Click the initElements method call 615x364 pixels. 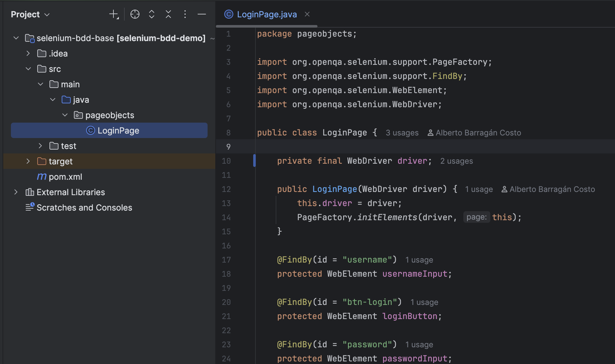(387, 217)
